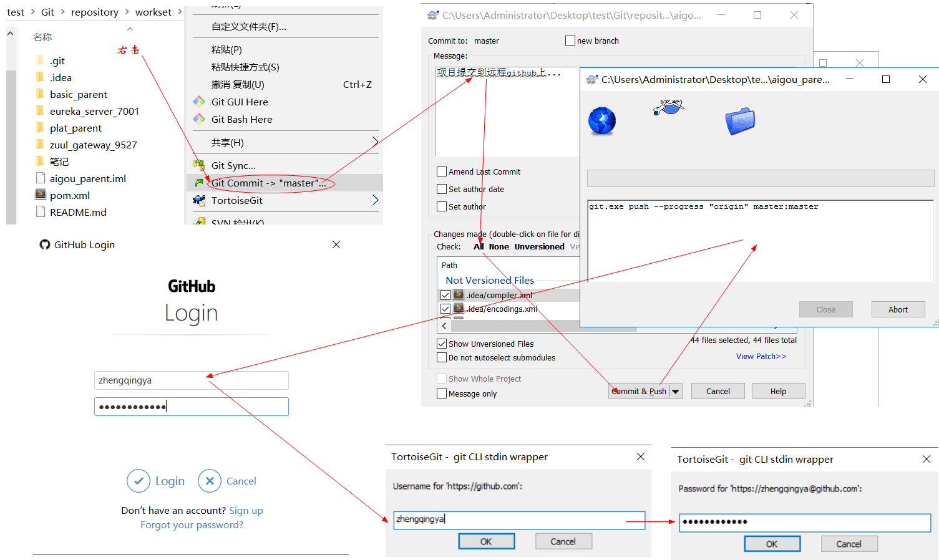The image size is (939, 560).
Task: Toggle Do not autoselect submodules checkbox
Action: click(442, 357)
